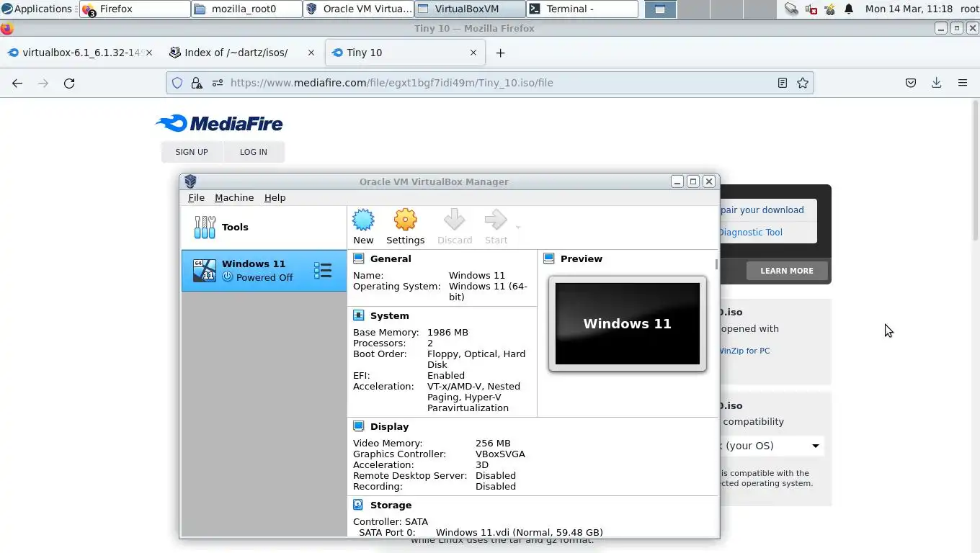Switch to the Terminal taskbar window

coord(582,9)
